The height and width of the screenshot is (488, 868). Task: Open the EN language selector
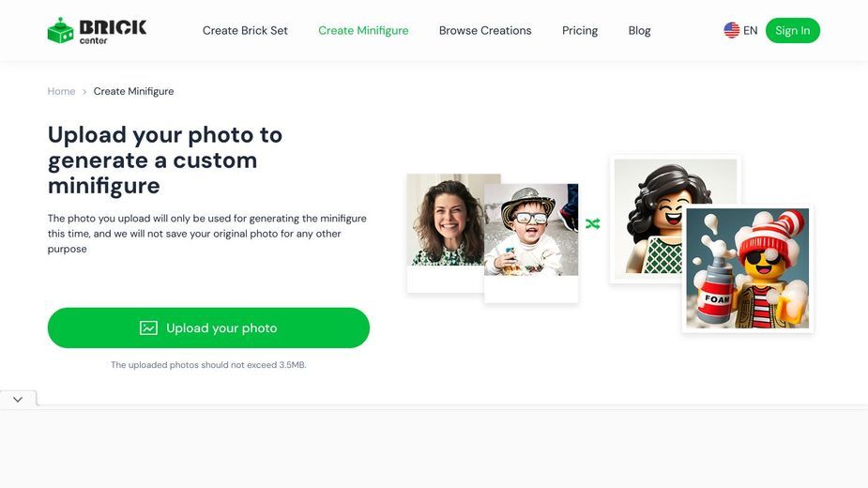coord(740,30)
